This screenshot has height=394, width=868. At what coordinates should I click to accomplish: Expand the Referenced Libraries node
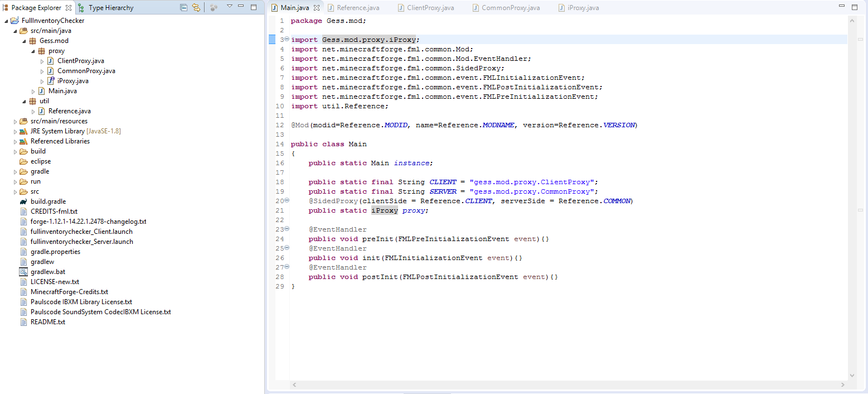pos(16,141)
